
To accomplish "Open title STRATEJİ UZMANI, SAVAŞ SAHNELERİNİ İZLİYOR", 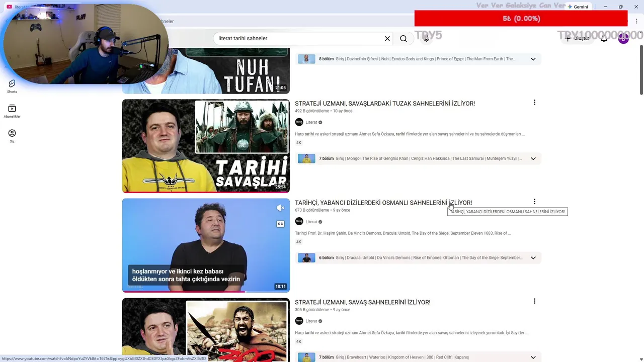I will pyautogui.click(x=363, y=302).
